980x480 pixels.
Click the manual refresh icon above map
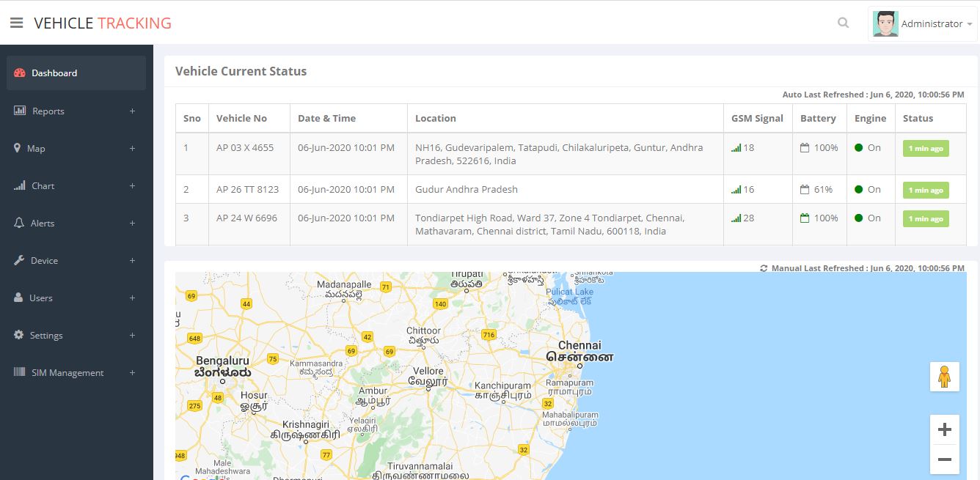pos(764,268)
